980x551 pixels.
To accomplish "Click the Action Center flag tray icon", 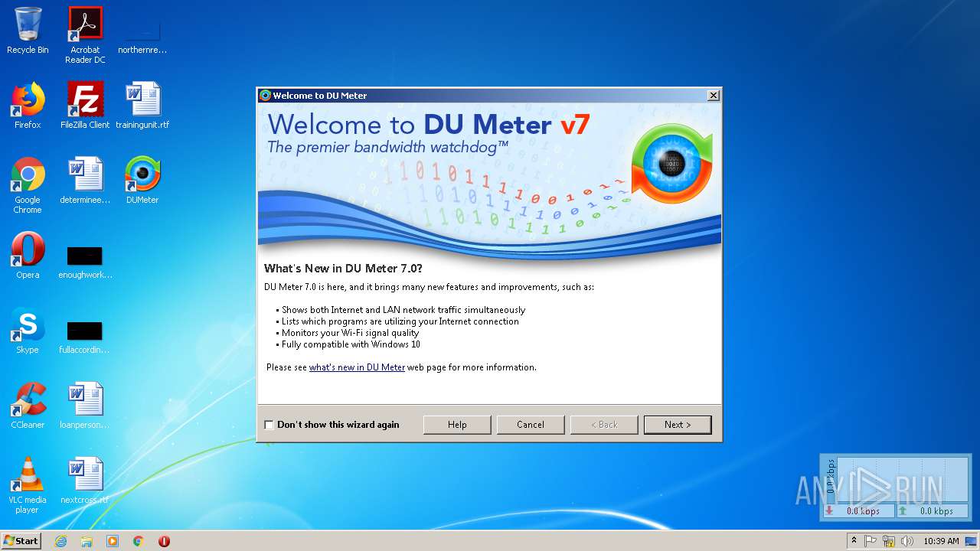I will tap(871, 541).
